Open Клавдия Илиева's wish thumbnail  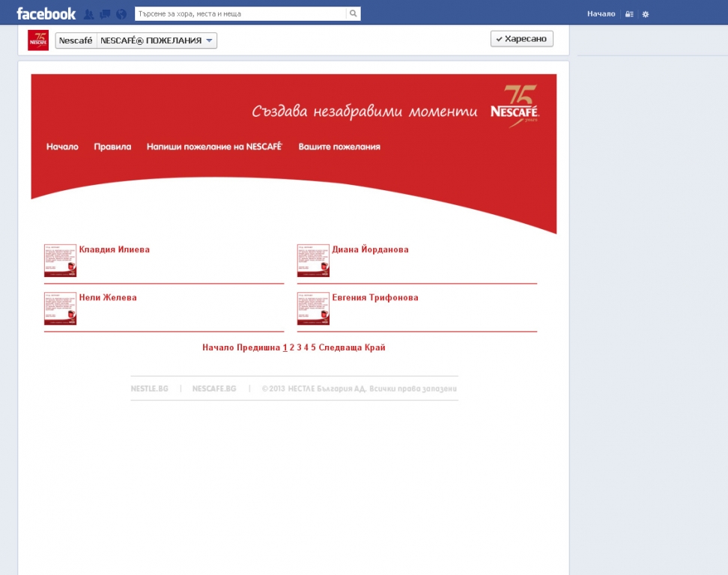[61, 261]
